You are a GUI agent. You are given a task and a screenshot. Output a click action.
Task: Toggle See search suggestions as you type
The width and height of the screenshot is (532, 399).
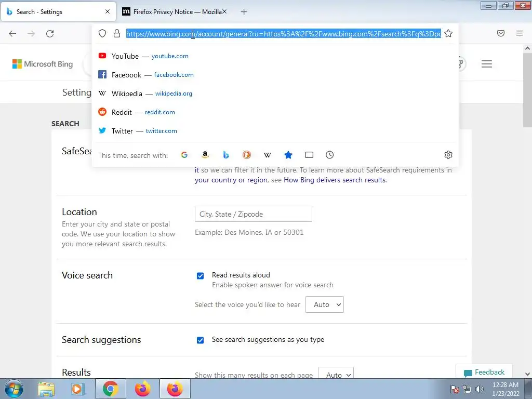(200, 340)
